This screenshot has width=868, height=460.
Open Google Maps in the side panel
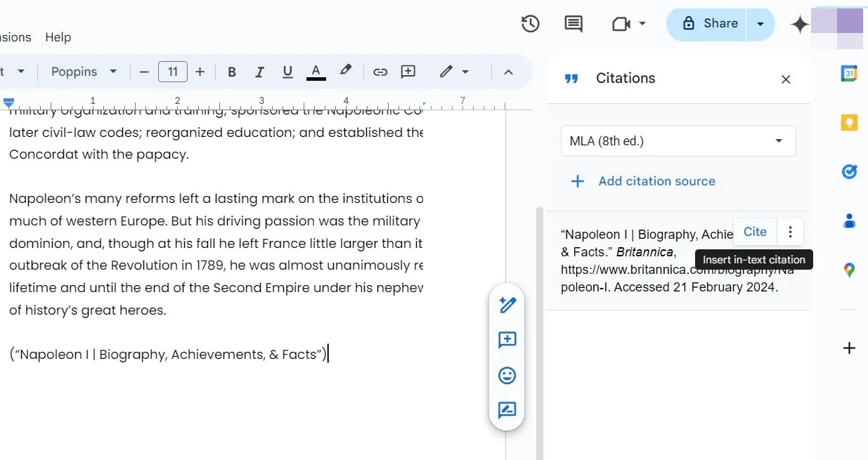849,270
